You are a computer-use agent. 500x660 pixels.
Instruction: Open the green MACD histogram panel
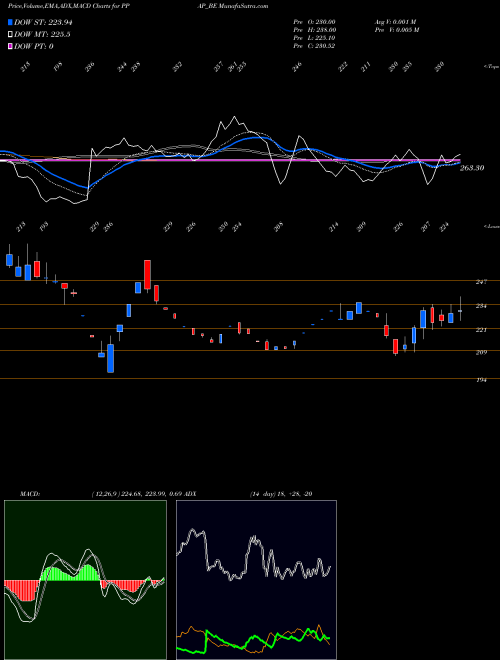85,580
